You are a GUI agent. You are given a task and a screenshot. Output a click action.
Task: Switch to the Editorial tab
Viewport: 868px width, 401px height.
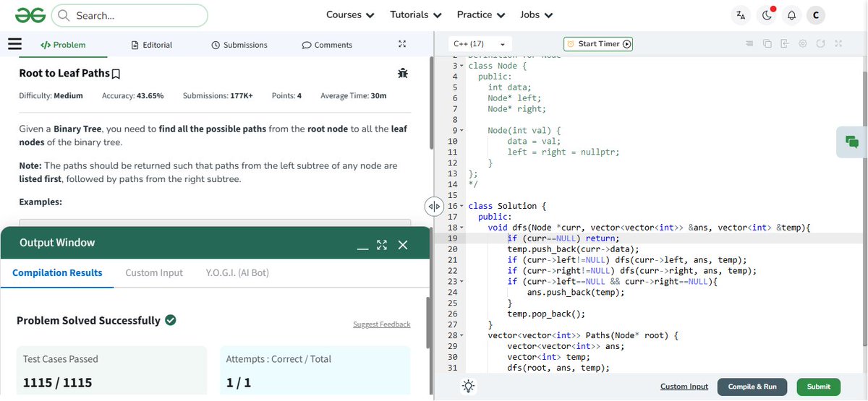point(152,45)
